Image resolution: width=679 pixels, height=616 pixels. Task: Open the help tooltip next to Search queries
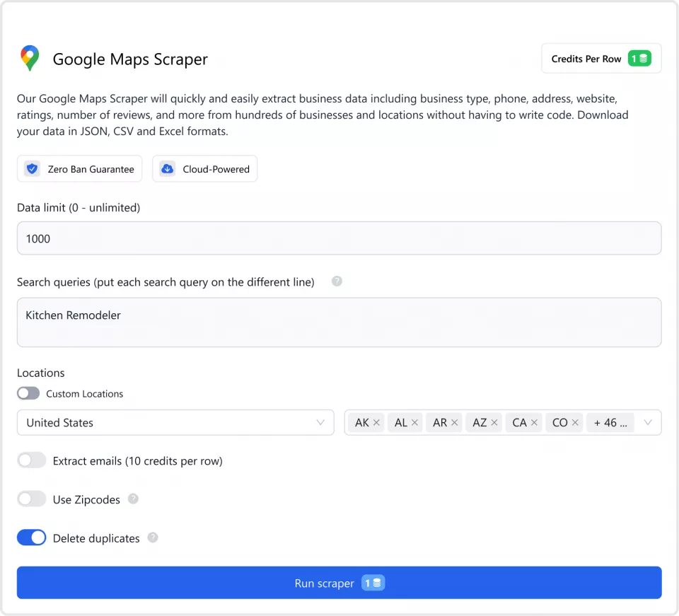click(337, 281)
